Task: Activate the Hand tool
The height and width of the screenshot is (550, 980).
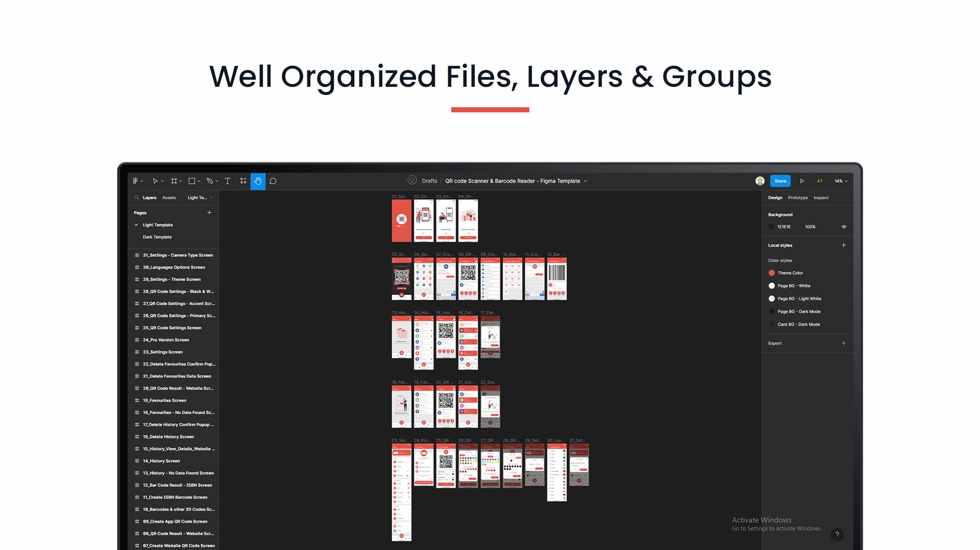Action: [x=258, y=181]
